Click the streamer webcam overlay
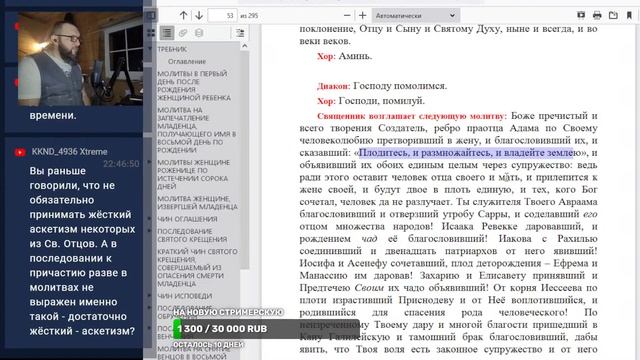Viewport: 640px width, 360px height. [x=80, y=59]
